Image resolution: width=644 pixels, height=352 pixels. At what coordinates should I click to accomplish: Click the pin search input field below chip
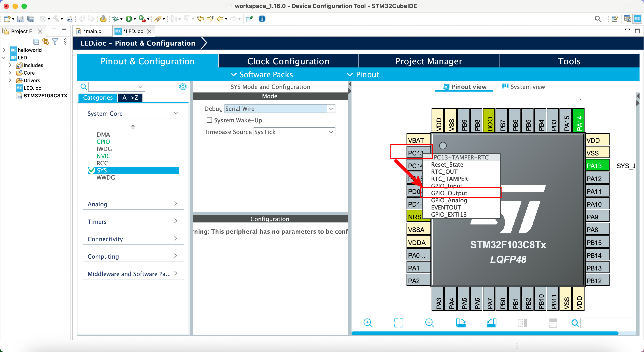coord(608,323)
